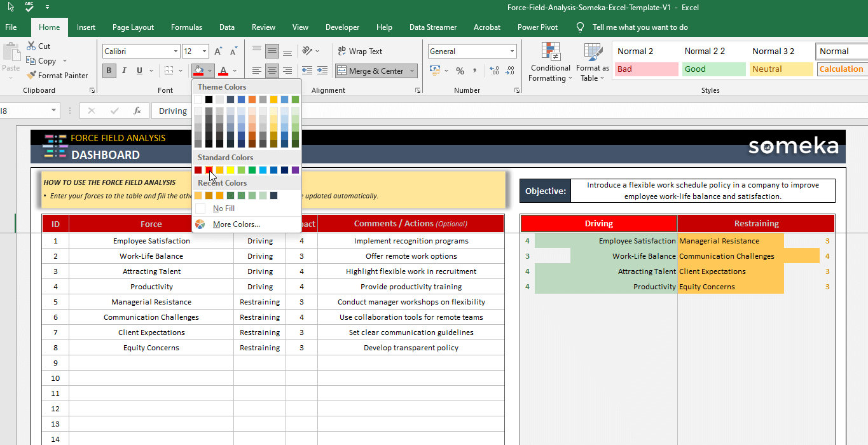Toggle Bold formatting
The height and width of the screenshot is (445, 868).
[108, 70]
